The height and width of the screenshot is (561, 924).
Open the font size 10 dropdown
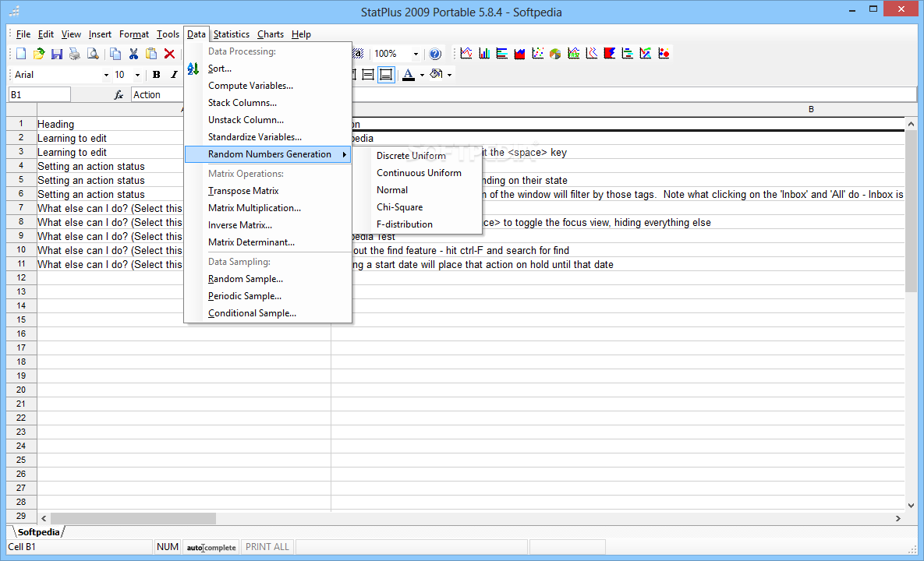coord(137,76)
